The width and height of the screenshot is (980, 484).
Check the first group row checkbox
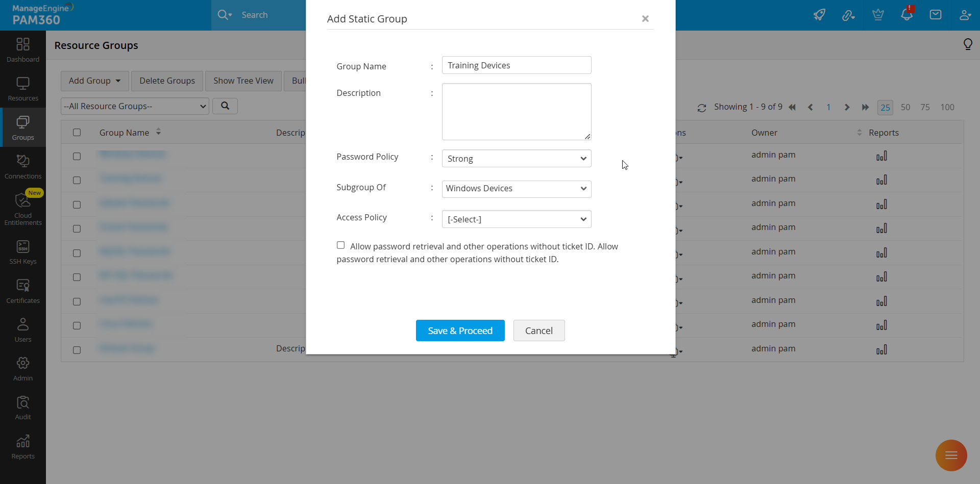tap(77, 157)
